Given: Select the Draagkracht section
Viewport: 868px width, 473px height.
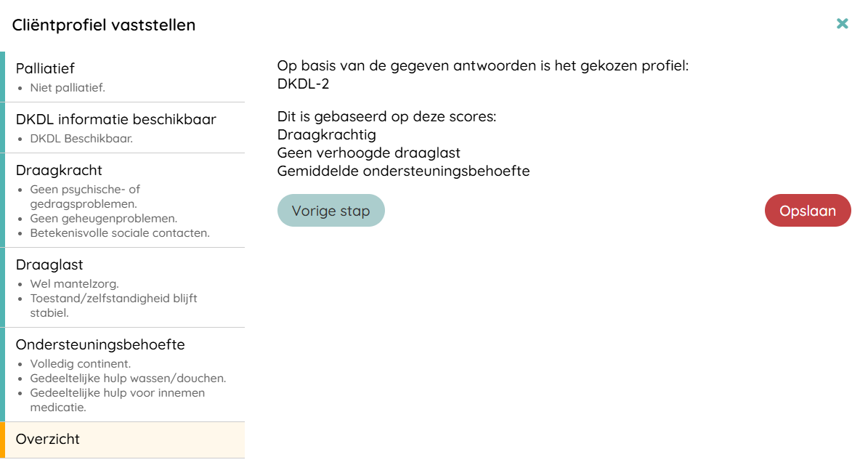Looking at the screenshot, I should tap(59, 170).
